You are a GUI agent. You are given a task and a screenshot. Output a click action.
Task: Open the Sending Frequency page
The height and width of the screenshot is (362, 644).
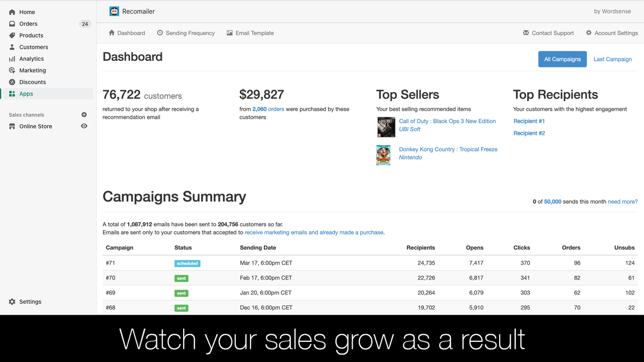coord(186,33)
